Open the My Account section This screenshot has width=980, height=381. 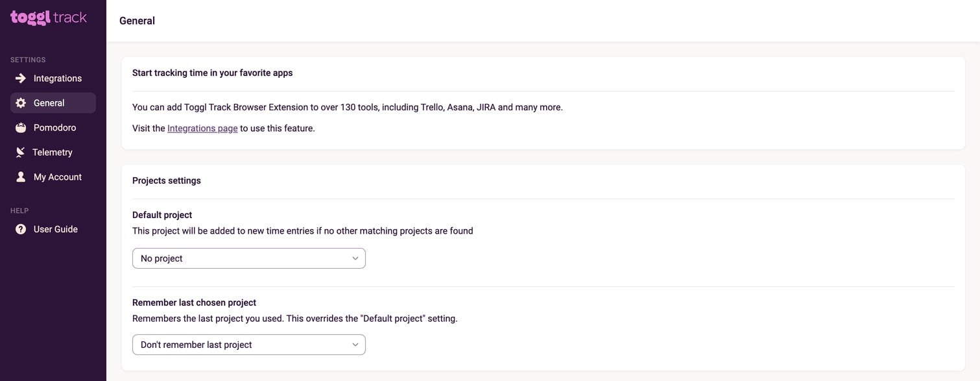58,177
